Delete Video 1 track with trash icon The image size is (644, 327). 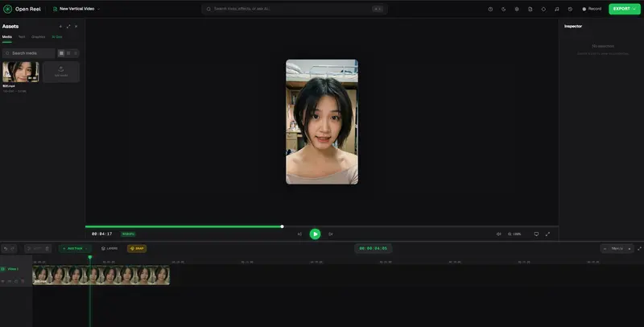coord(23,281)
